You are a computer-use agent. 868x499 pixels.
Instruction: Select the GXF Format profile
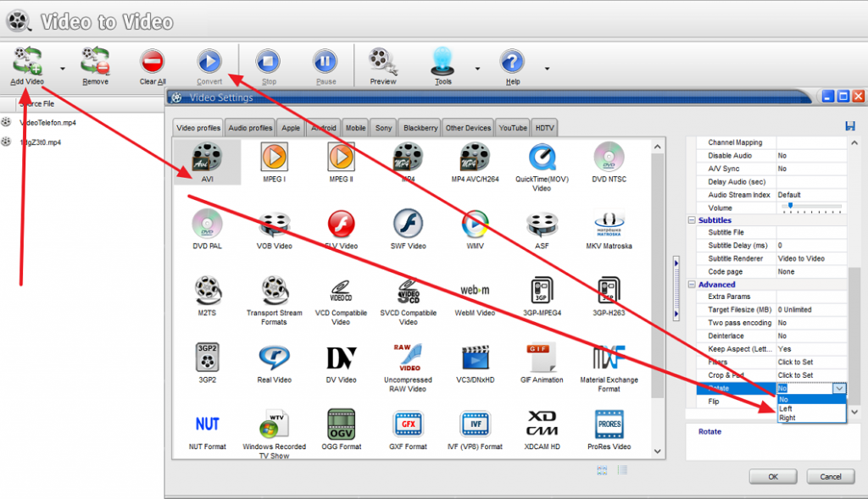(408, 430)
